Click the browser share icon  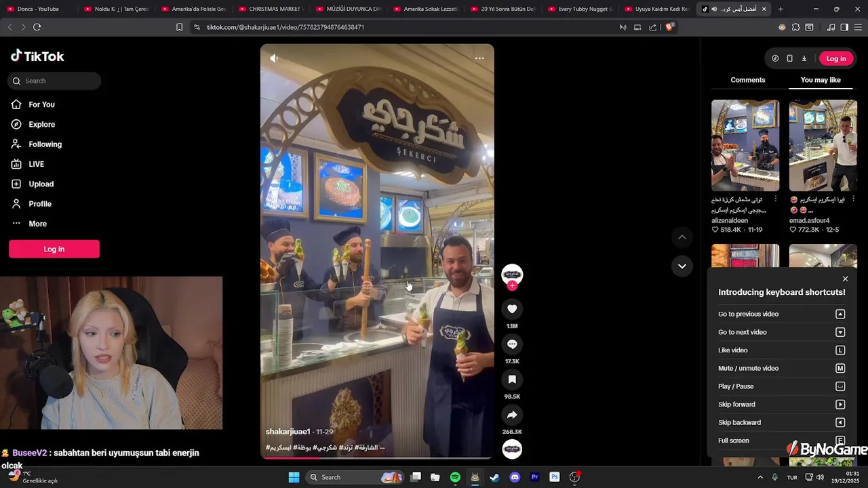pyautogui.click(x=652, y=27)
